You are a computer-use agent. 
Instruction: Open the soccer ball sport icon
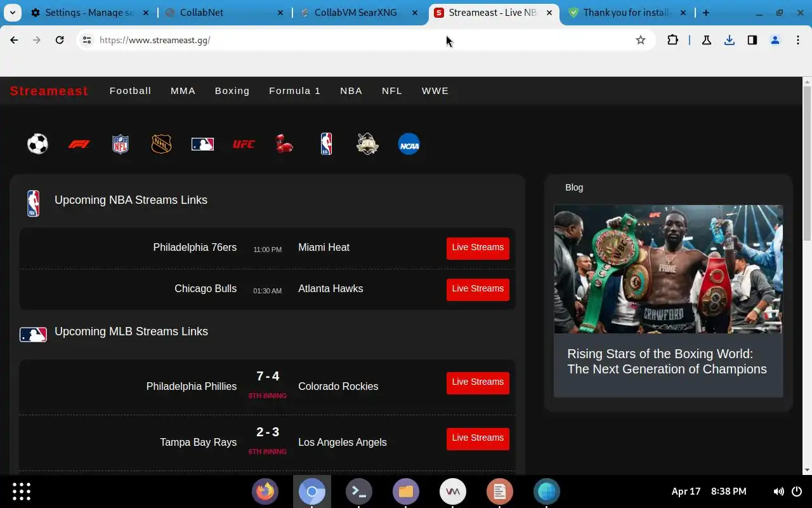click(37, 144)
